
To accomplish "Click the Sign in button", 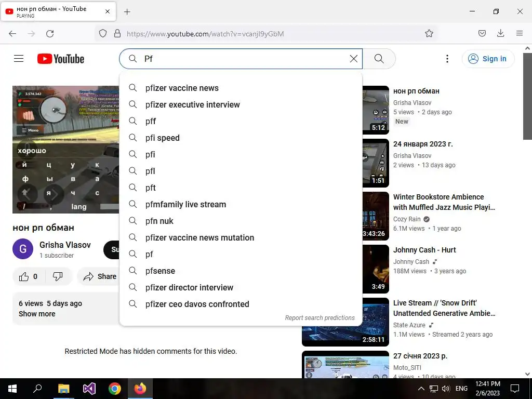I will pyautogui.click(x=488, y=59).
